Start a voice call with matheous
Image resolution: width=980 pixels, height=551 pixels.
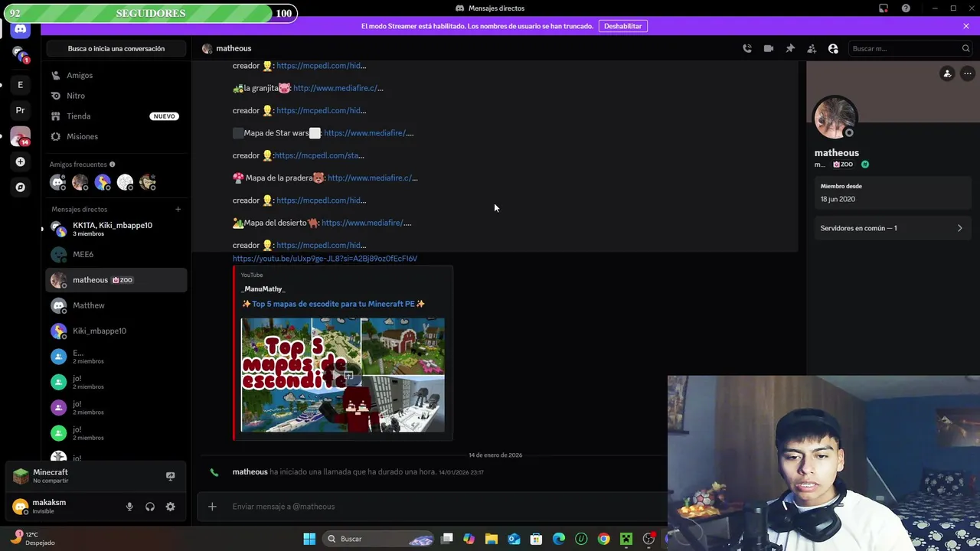click(747, 48)
